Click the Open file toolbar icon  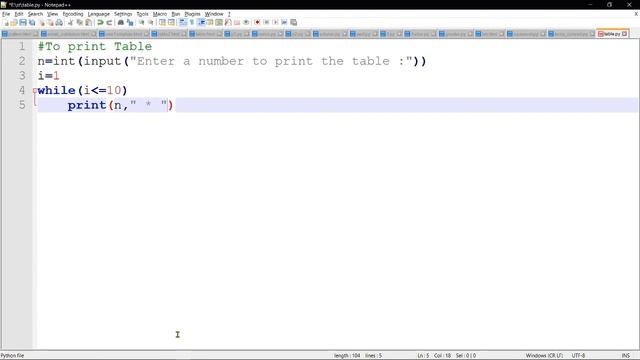(x=14, y=22)
